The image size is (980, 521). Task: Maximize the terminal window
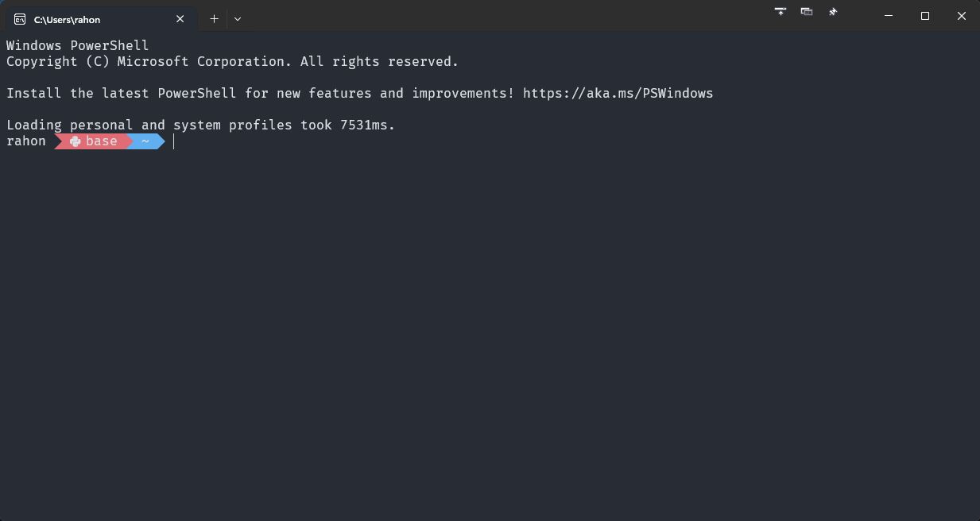pos(925,16)
